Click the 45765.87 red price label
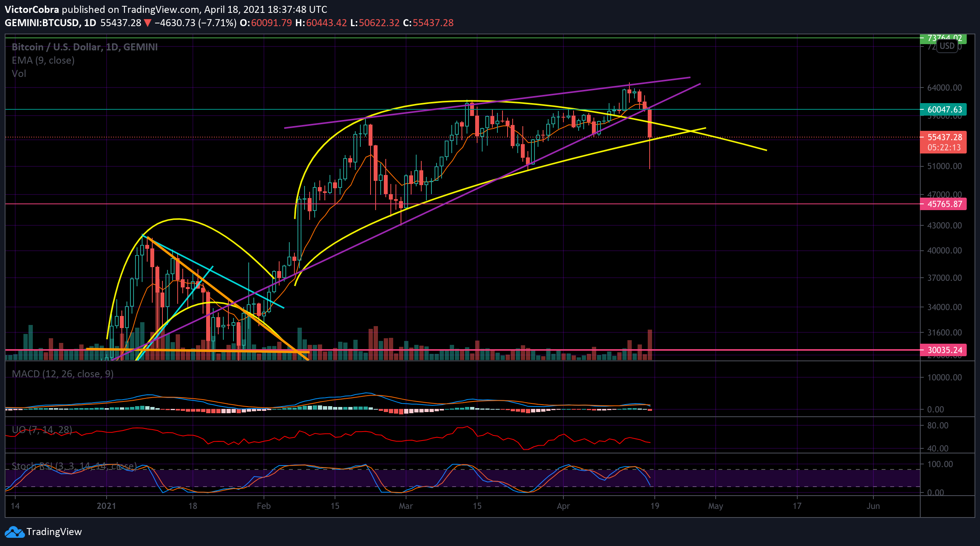980x546 pixels. 943,204
